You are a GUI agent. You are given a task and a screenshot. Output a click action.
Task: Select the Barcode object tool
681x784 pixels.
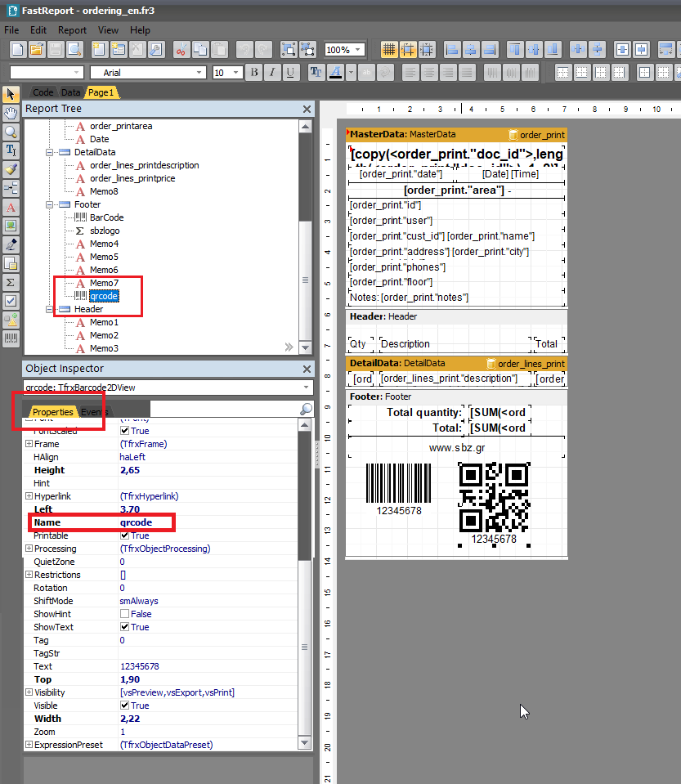(11, 338)
